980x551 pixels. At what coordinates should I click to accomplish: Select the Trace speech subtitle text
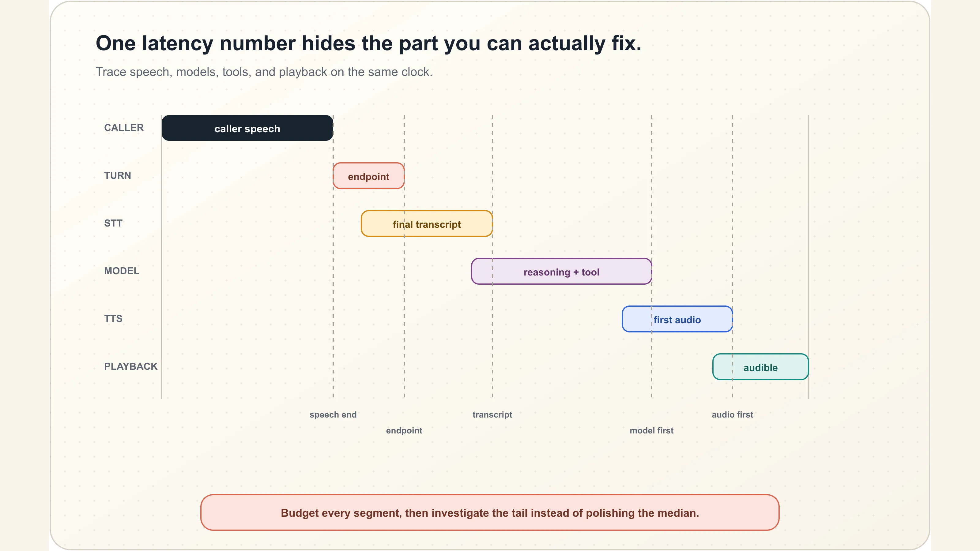(264, 72)
